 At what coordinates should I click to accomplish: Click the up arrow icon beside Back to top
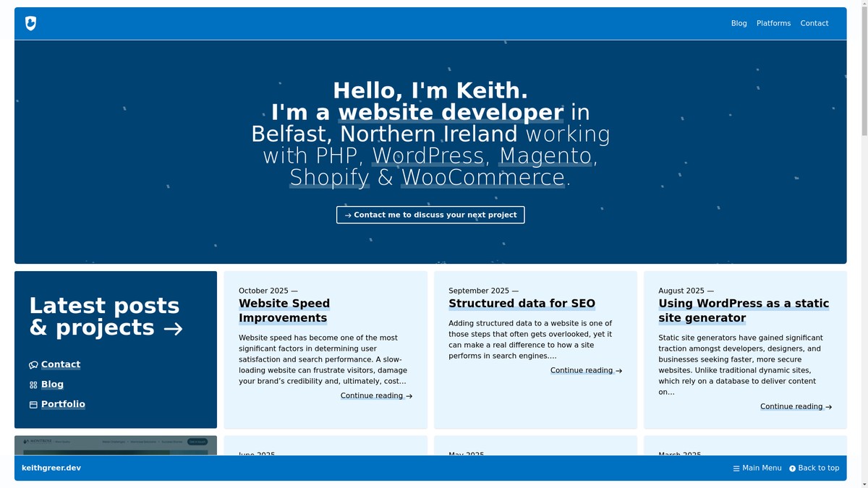[x=793, y=468]
